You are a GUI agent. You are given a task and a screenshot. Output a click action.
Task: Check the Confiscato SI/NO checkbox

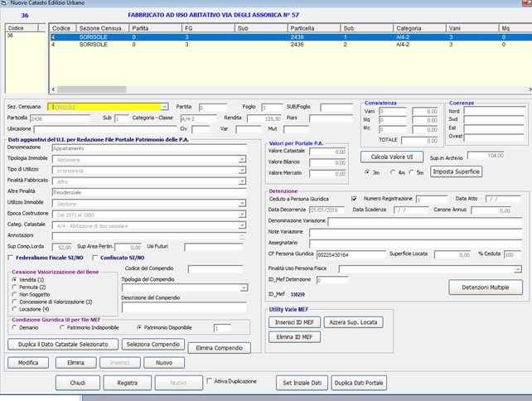pos(95,258)
